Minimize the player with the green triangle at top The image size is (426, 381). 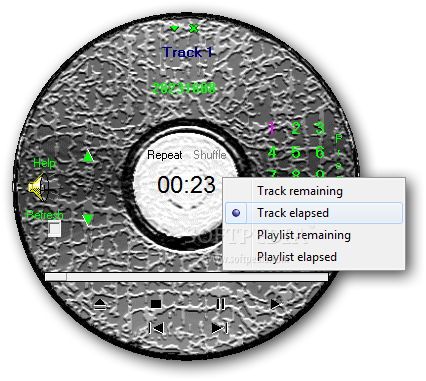tap(174, 28)
